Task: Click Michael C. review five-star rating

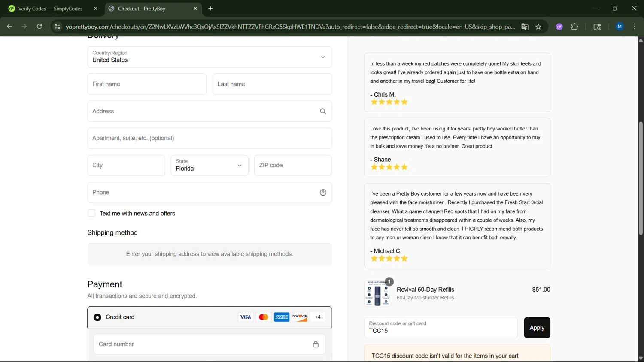Action: (389, 259)
